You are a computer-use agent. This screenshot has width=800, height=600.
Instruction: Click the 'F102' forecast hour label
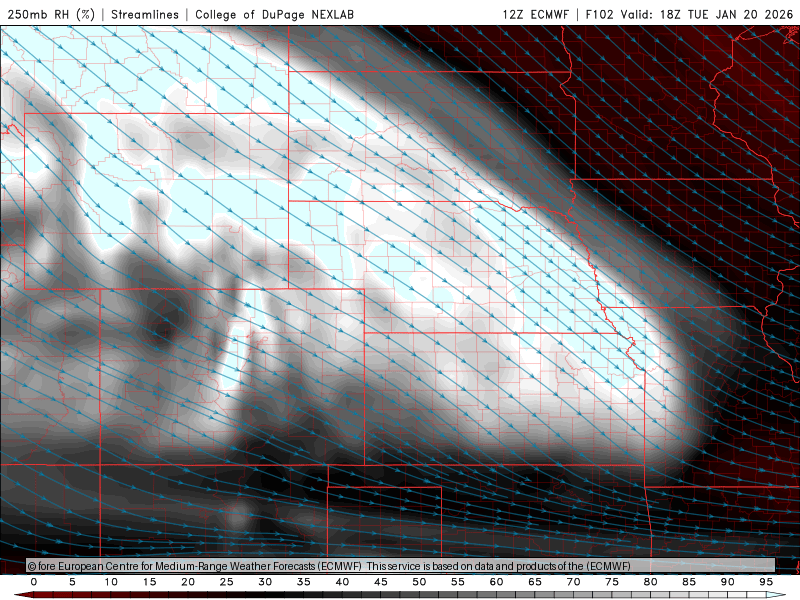(x=599, y=14)
